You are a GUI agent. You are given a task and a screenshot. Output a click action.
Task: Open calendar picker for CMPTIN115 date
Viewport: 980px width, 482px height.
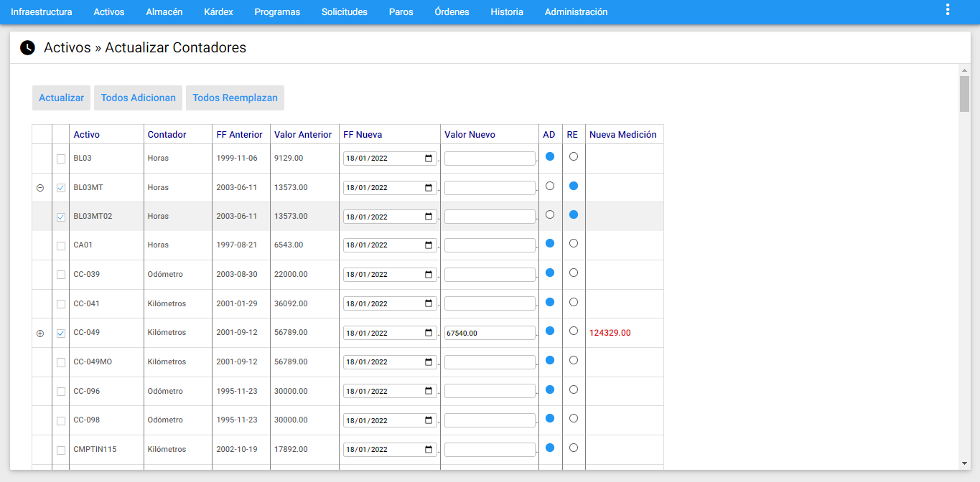[429, 450]
